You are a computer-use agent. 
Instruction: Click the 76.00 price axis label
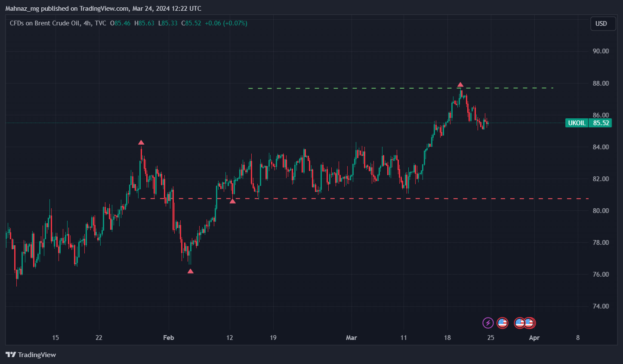601,275
